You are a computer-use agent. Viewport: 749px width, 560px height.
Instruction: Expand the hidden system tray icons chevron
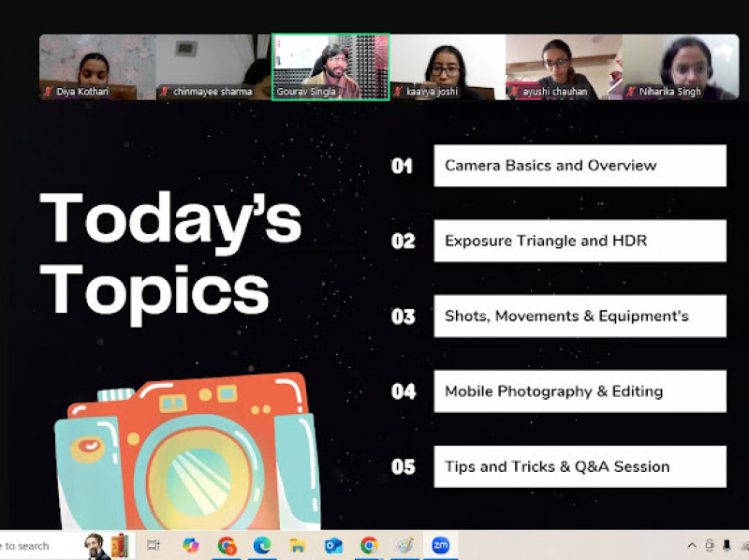(x=692, y=546)
